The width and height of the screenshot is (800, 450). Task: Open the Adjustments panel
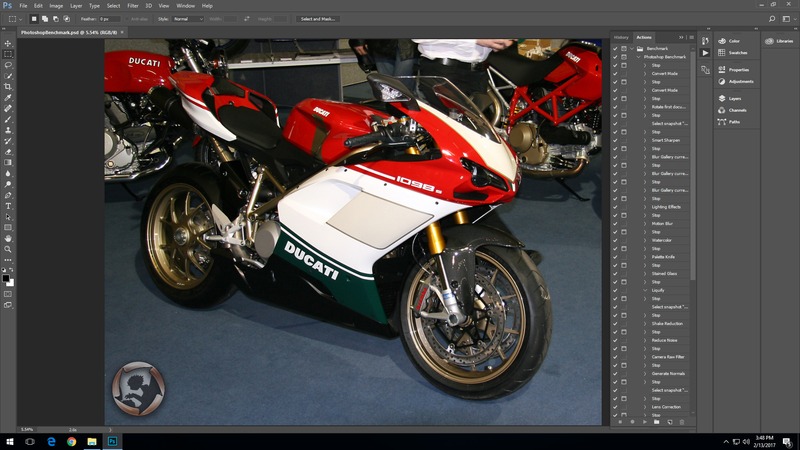tap(722, 81)
